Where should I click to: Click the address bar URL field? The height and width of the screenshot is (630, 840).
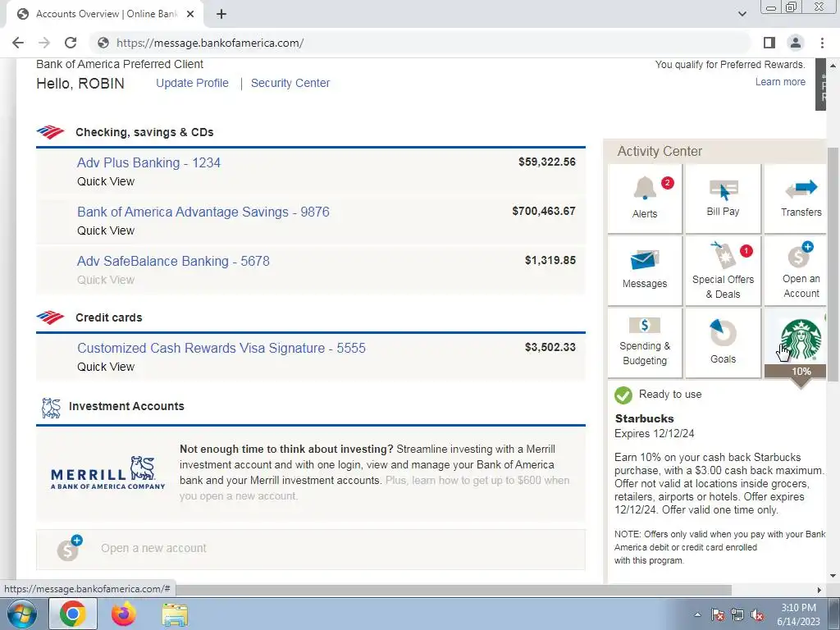(421, 43)
